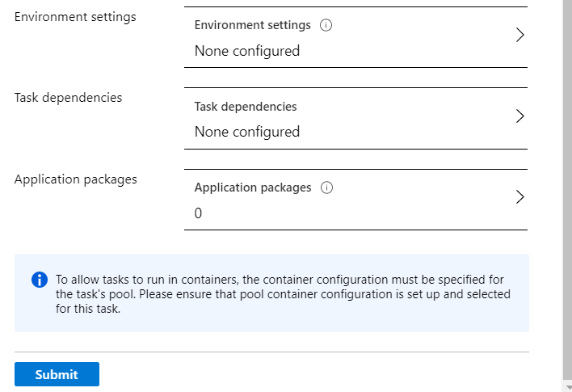This screenshot has height=392, width=572.
Task: Click the left-hand Application packages field label
Action: tap(75, 179)
